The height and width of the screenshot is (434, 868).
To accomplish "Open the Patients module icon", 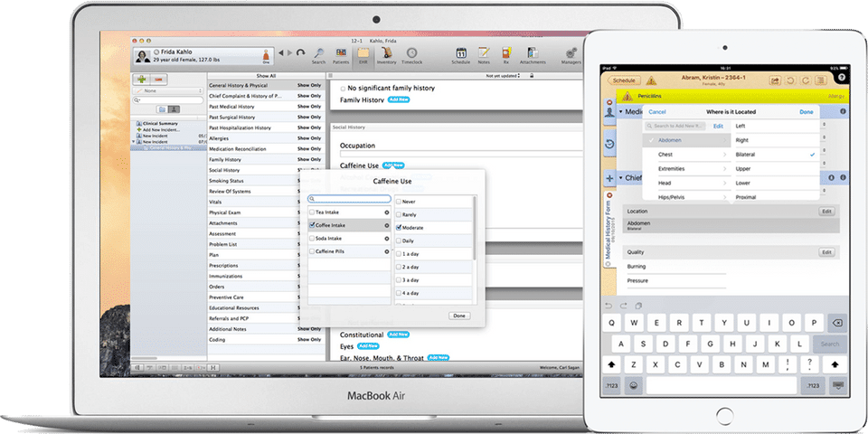I will (x=341, y=53).
